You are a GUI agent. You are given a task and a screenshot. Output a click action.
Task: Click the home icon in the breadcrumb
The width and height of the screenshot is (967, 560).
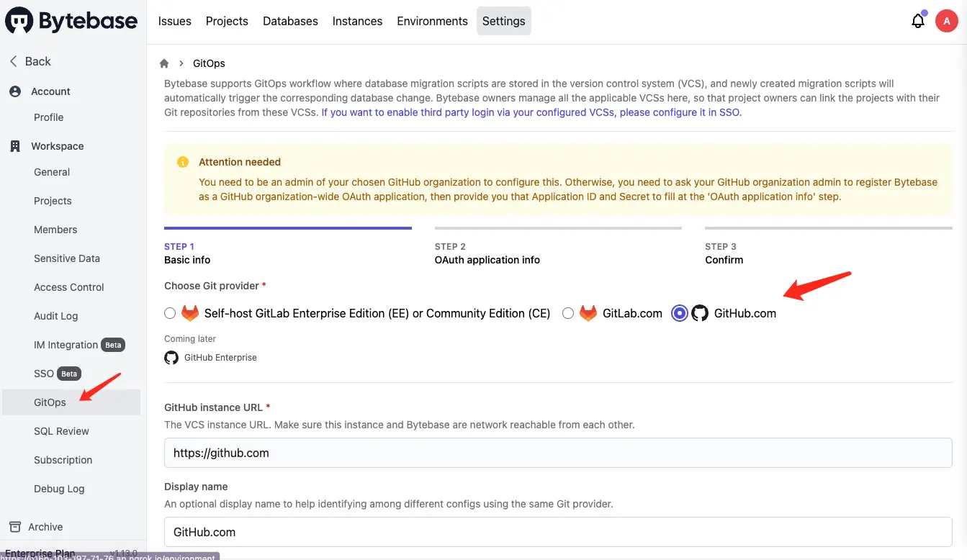coord(164,63)
